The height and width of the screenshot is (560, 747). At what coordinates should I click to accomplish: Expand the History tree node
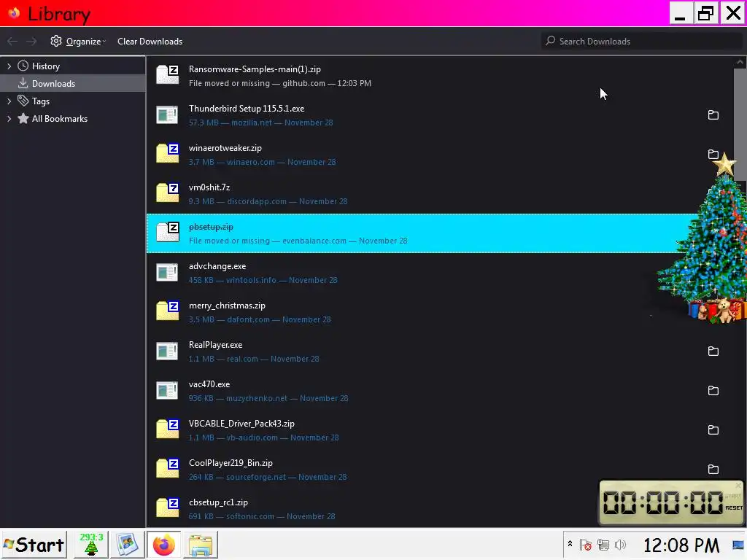click(x=9, y=66)
